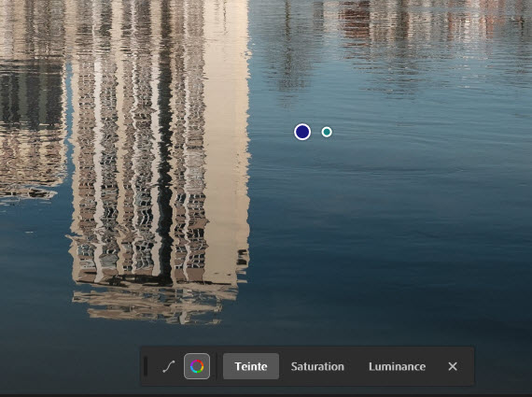
Task: Switch to the Saturation tab
Action: click(x=317, y=366)
